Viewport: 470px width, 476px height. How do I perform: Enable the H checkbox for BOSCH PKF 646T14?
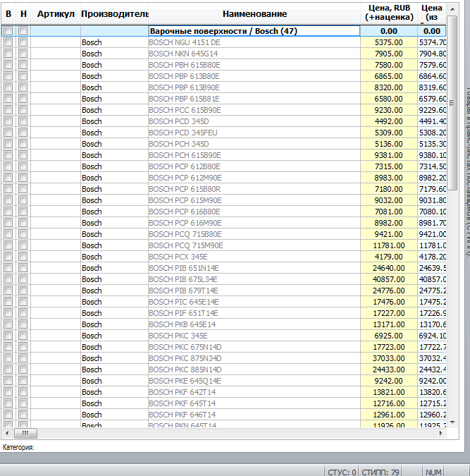pos(23,415)
